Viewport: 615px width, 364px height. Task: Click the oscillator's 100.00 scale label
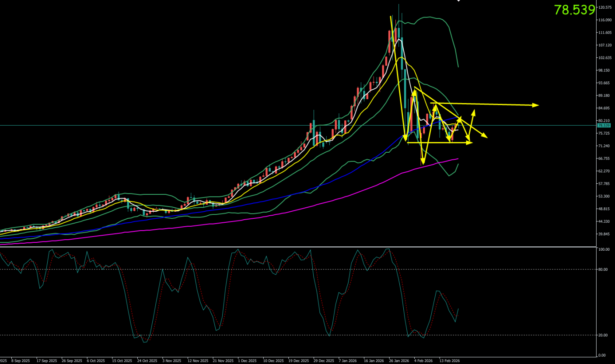coord(604,249)
